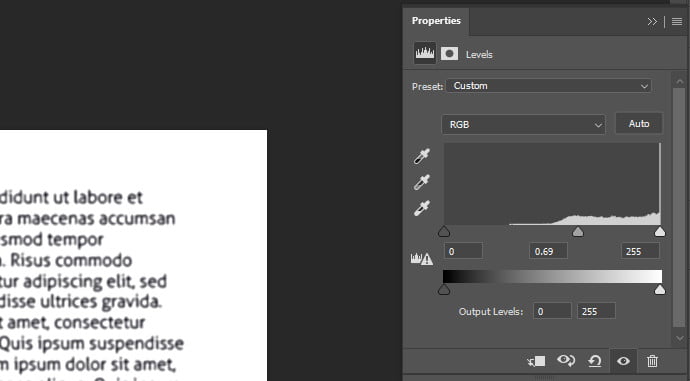
Task: Click Output Levels field showing 255
Action: [x=596, y=311]
